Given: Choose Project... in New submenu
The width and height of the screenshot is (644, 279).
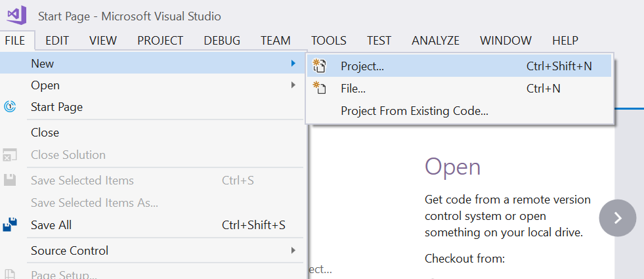Looking at the screenshot, I should [459, 66].
